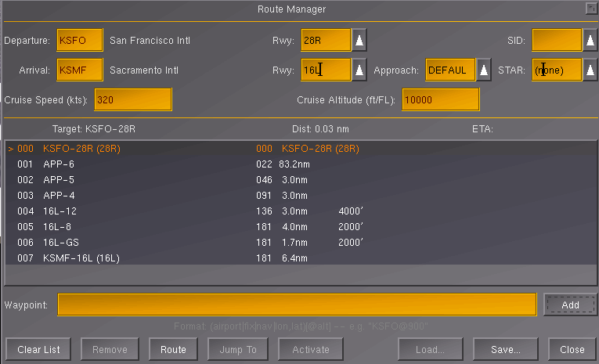Click the Waypoint entry field

297,305
